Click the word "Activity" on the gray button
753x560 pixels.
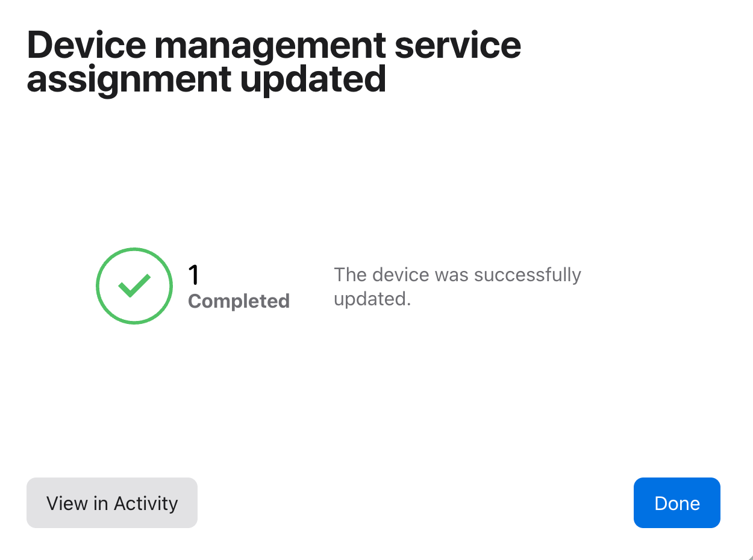(146, 503)
